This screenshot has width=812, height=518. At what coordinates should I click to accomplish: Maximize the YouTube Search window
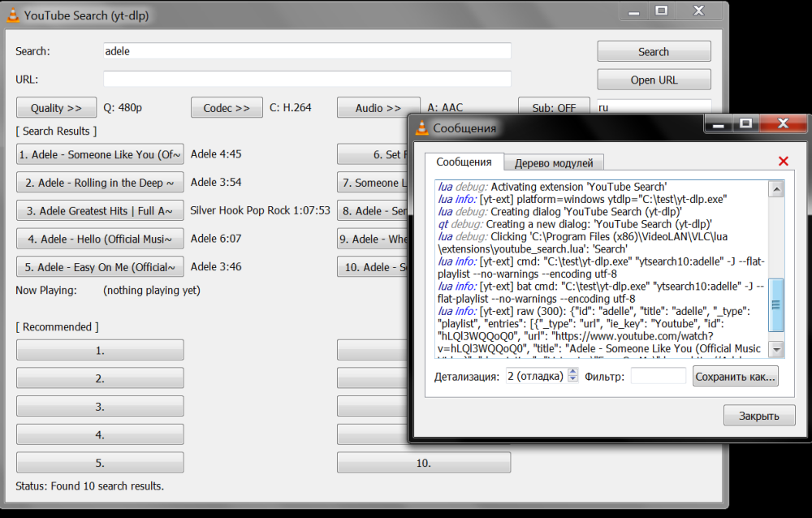point(661,11)
